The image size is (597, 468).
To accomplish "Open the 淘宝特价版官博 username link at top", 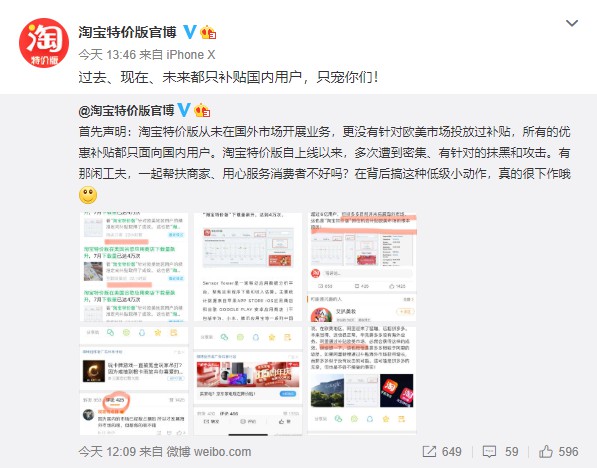I will click(x=128, y=32).
